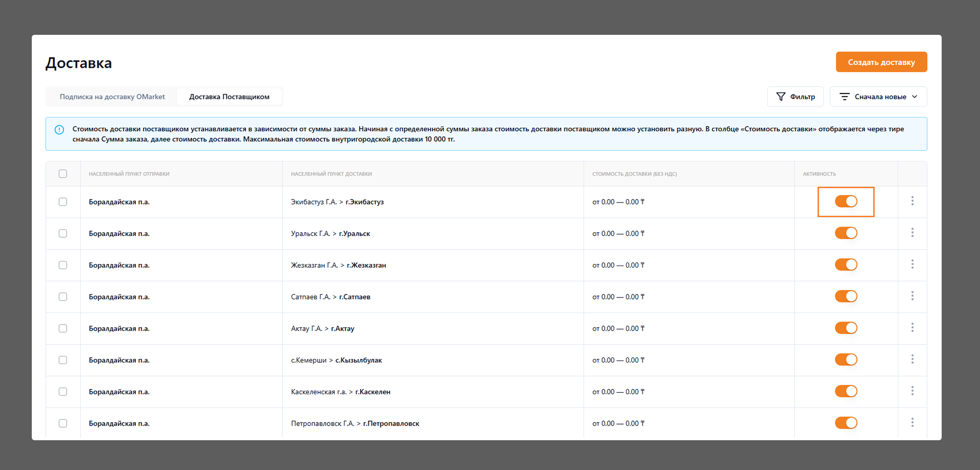The width and height of the screenshot is (980, 470).
Task: Click destination г.Сатпаев cell text
Action: (355, 297)
